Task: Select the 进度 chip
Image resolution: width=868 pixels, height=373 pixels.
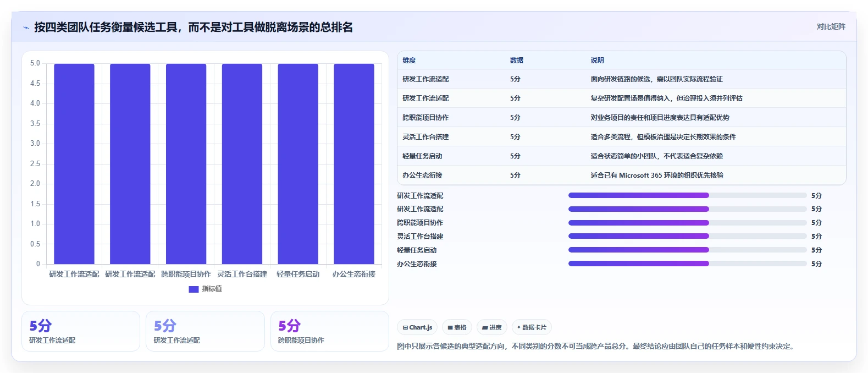Action: (x=492, y=327)
